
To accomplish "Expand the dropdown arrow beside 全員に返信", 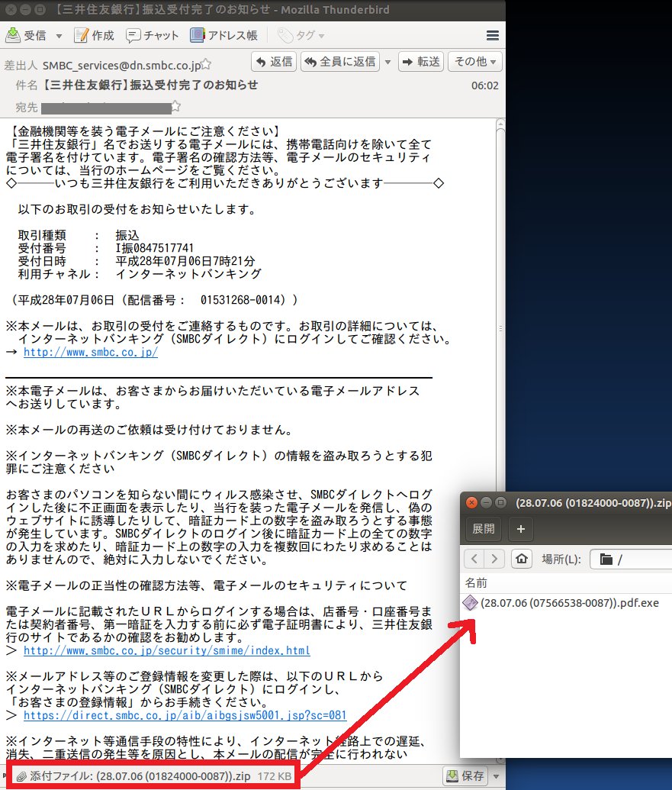I will coord(387,62).
